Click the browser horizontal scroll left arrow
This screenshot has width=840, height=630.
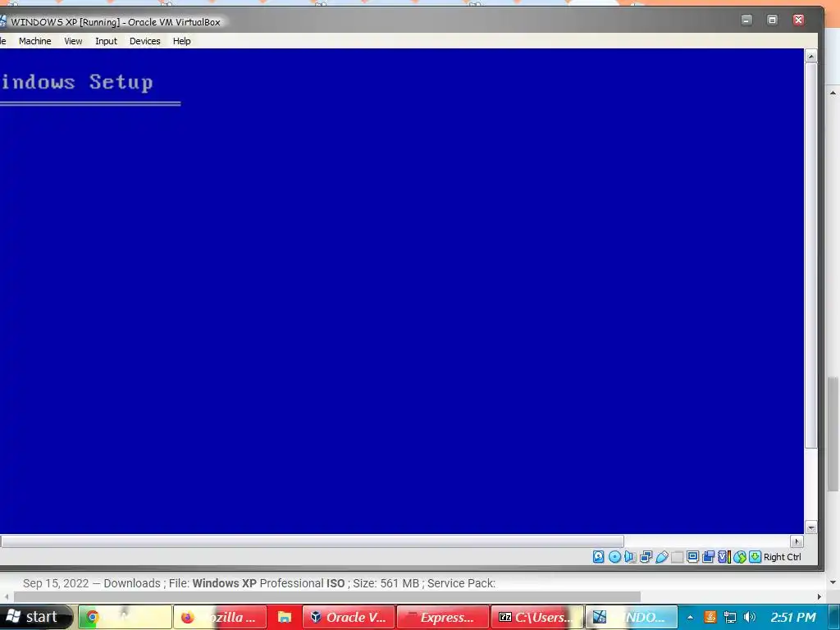[6, 597]
